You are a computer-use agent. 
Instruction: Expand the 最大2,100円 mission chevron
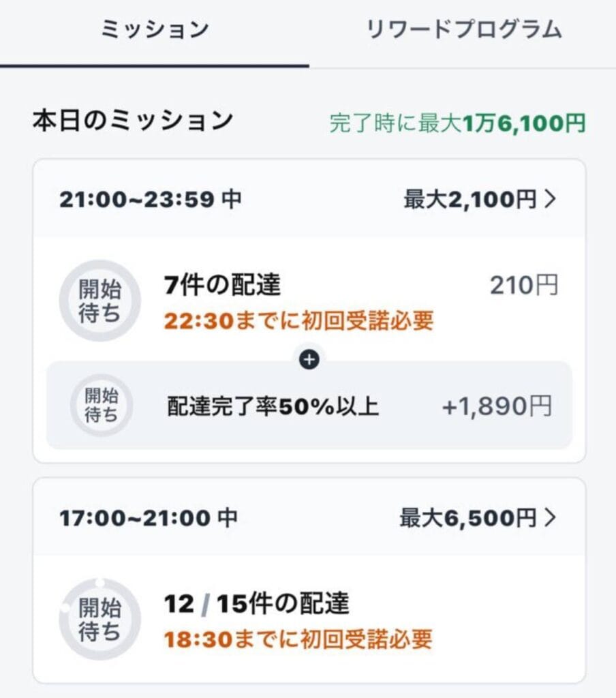(551, 199)
